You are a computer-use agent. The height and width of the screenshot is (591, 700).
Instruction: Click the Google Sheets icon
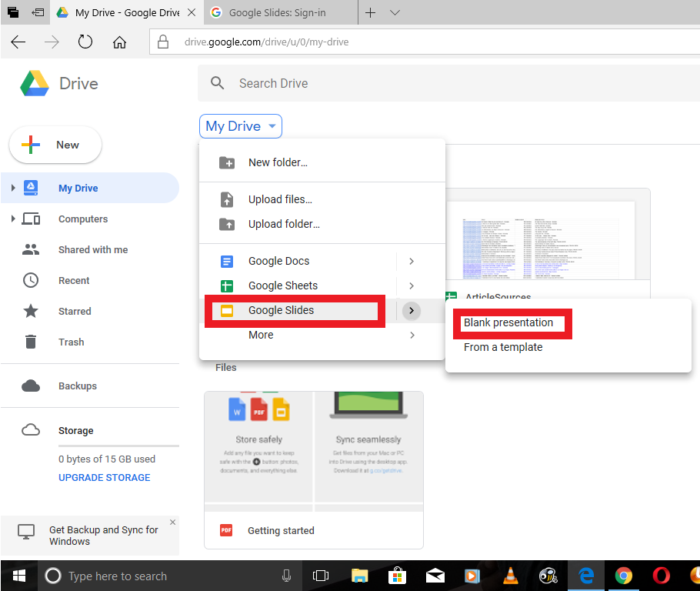click(227, 285)
